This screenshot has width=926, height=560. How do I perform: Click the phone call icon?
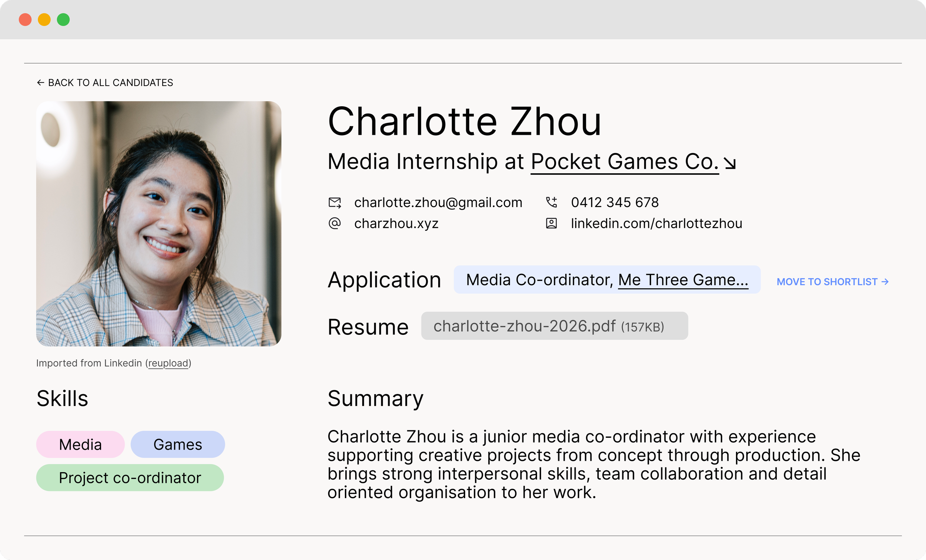[551, 202]
